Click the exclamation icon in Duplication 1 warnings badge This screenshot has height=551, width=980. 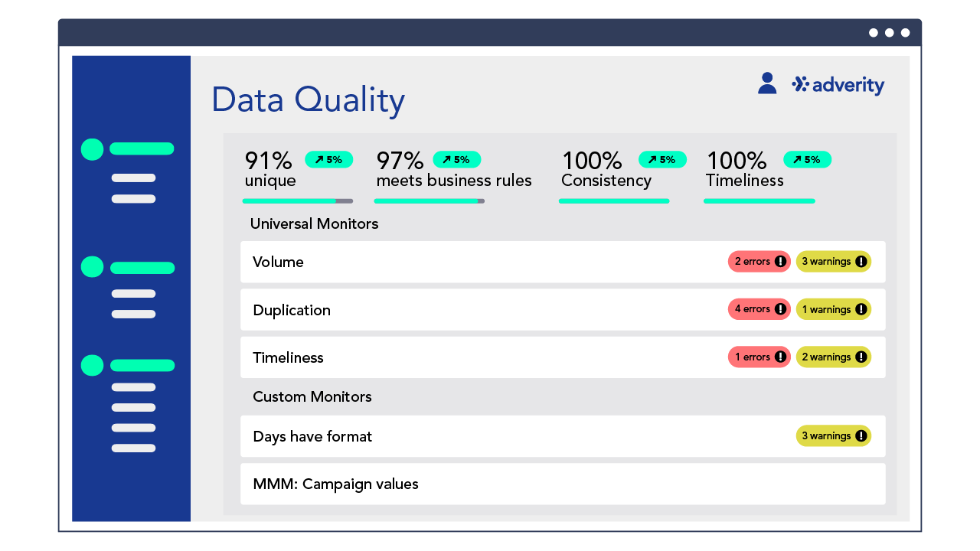click(x=861, y=309)
